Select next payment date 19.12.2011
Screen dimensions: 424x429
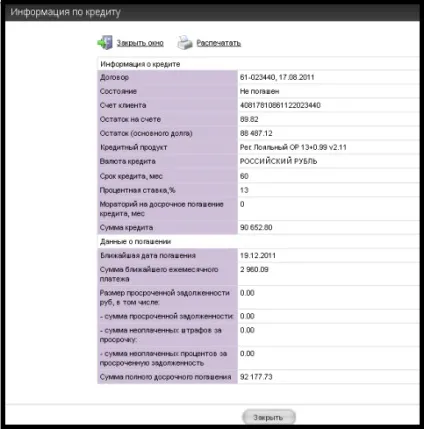click(x=258, y=255)
